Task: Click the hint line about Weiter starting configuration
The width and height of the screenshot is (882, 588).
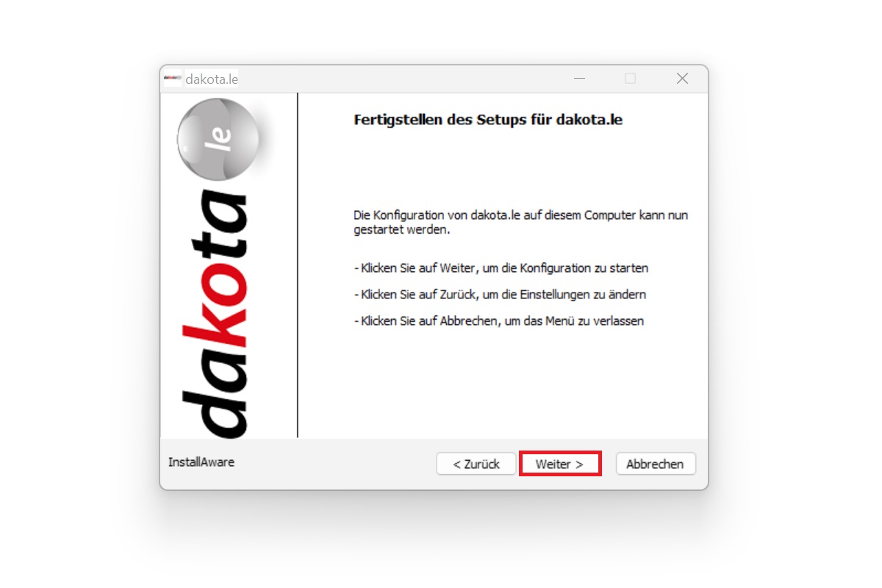Action: coord(501,268)
